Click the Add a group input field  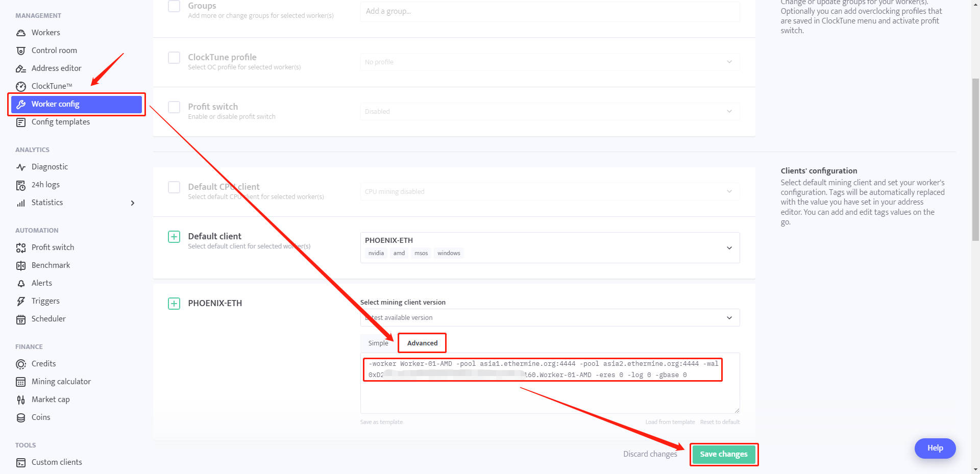(550, 11)
